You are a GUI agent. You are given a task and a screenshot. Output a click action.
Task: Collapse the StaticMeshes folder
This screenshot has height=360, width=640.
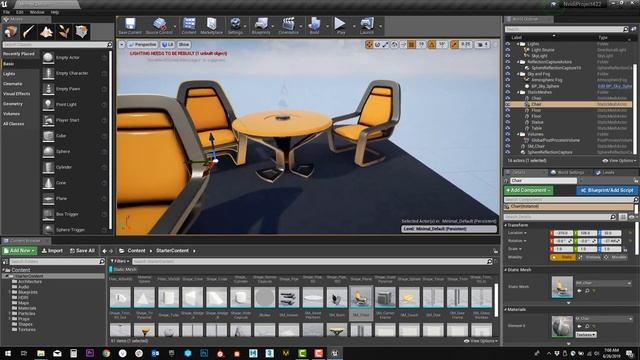(518, 92)
